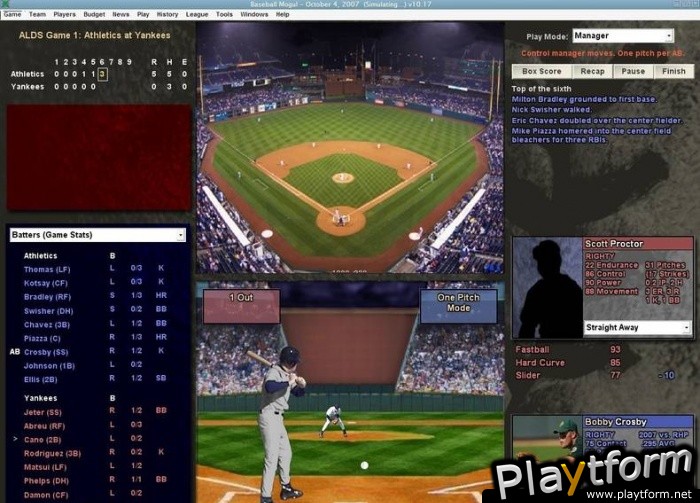Click the Bobby Crosby name header
This screenshot has height=503, width=700.
(638, 422)
